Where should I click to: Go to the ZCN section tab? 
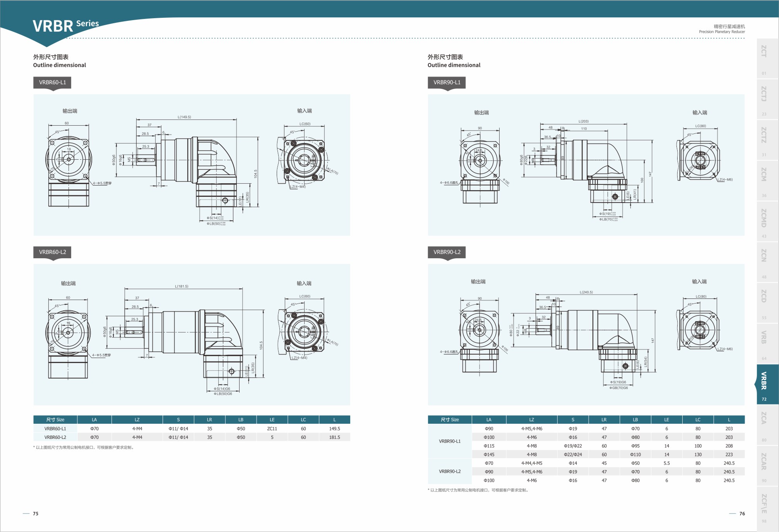pos(768,262)
